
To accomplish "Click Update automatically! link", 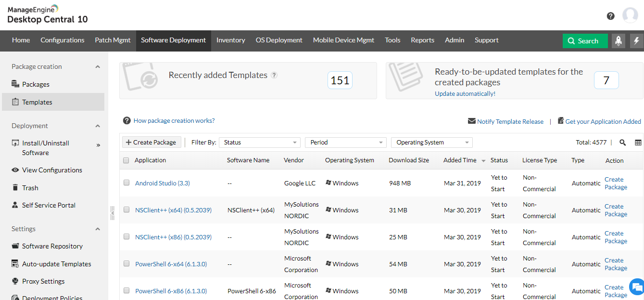I will (465, 93).
